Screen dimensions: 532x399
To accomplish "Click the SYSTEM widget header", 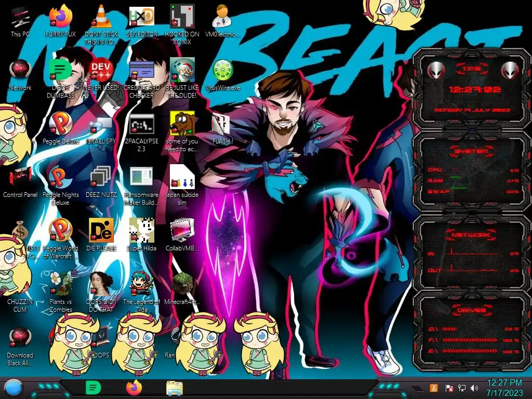I will pyautogui.click(x=472, y=151).
